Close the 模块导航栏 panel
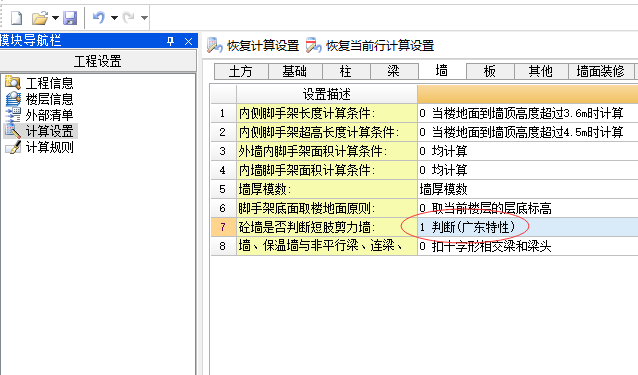 (x=188, y=41)
